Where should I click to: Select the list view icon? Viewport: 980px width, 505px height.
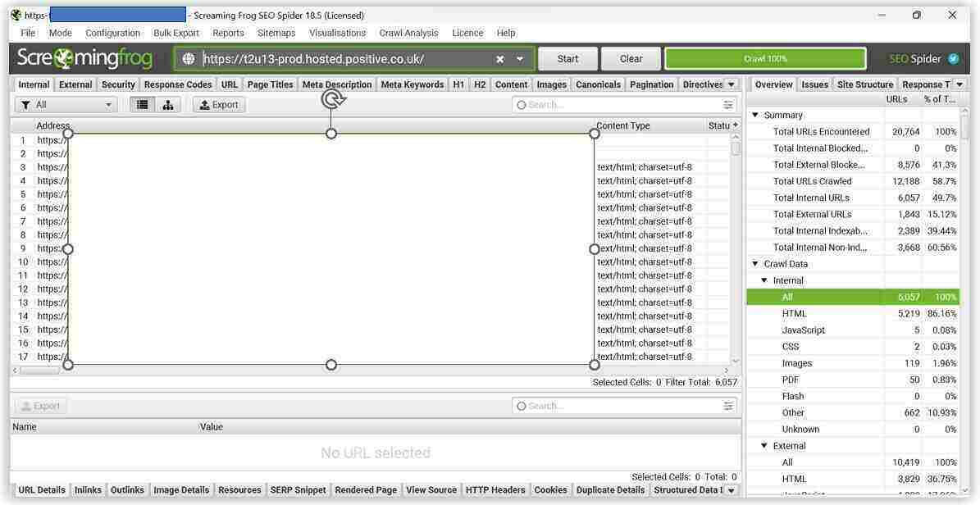pos(143,105)
